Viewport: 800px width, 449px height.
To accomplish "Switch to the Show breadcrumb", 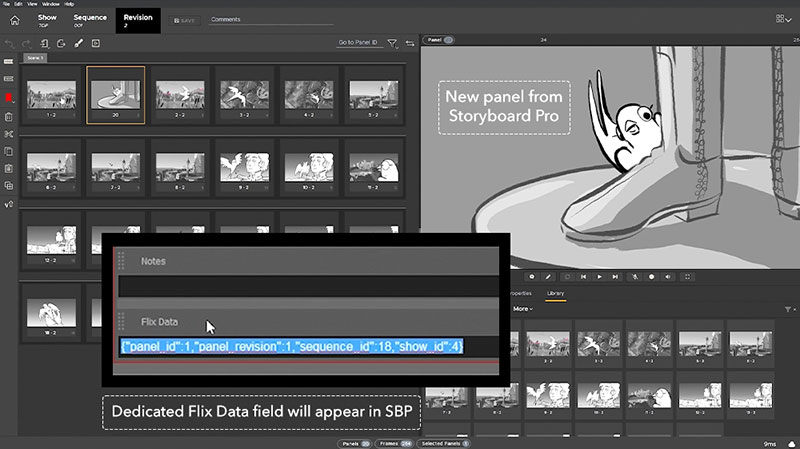I will point(47,20).
